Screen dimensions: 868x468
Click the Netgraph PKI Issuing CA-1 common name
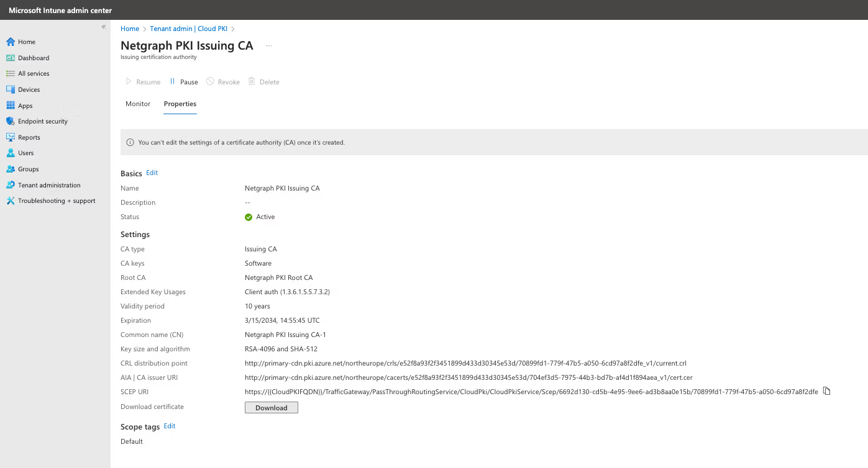click(285, 335)
